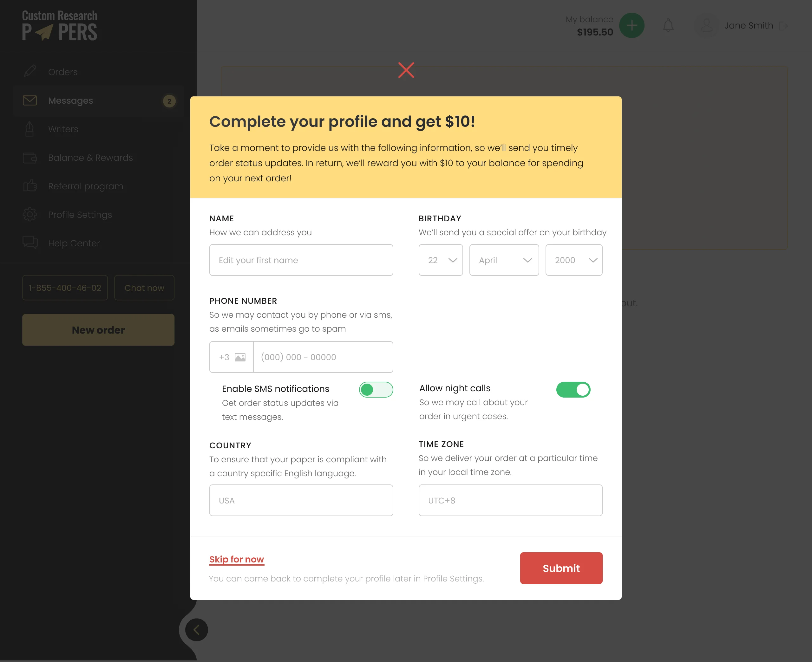The width and height of the screenshot is (812, 662).
Task: Click the Orders pencil icon
Action: point(30,72)
